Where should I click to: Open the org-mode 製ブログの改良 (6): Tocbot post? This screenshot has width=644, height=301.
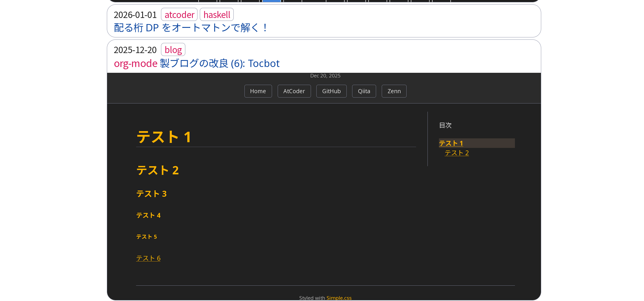pyautogui.click(x=197, y=63)
